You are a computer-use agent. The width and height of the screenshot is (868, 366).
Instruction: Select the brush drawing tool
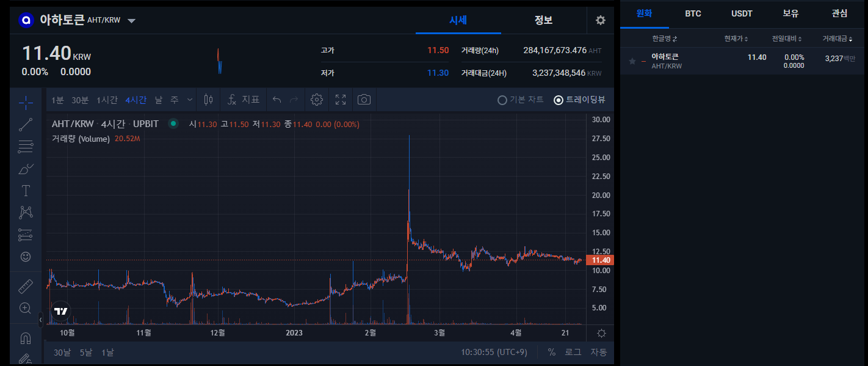coord(26,169)
